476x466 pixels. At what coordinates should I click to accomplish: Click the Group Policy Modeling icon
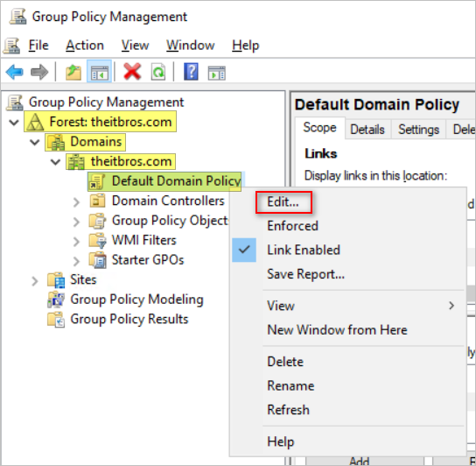click(x=56, y=300)
